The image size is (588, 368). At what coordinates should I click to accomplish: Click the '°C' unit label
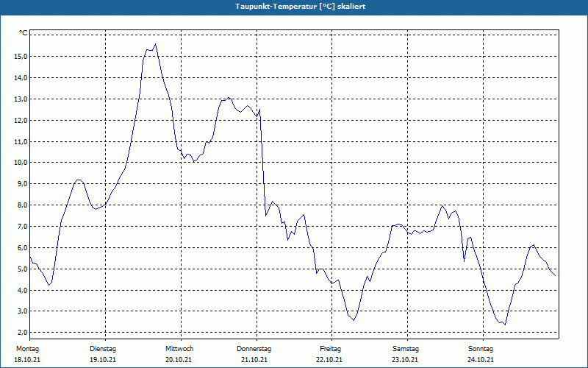[x=24, y=33]
